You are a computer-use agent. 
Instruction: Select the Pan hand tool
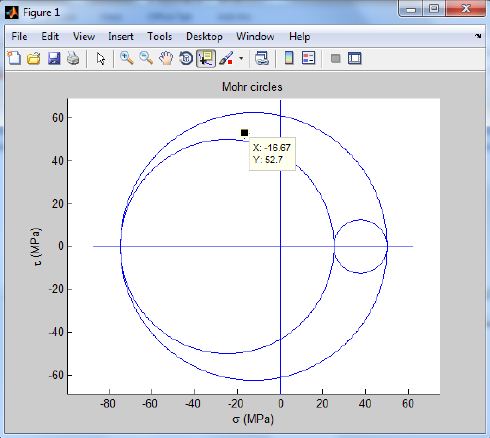(x=166, y=59)
